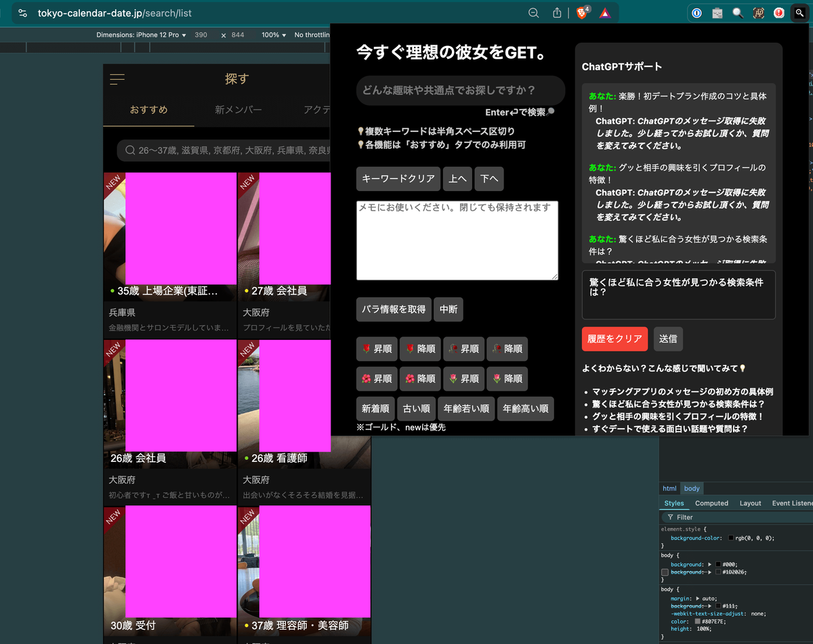Click the red 履歴をクリア button

(x=614, y=339)
